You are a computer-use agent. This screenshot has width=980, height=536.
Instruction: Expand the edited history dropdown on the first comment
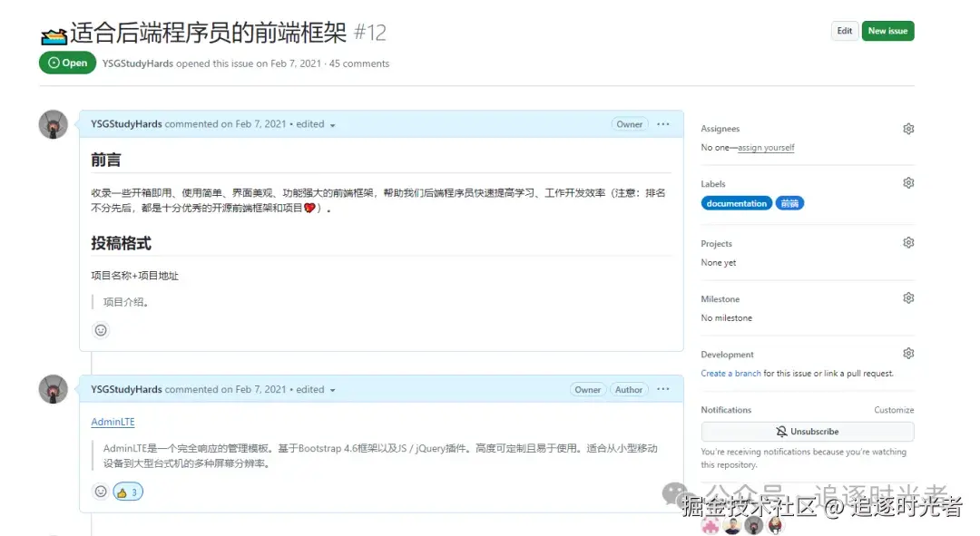(331, 124)
